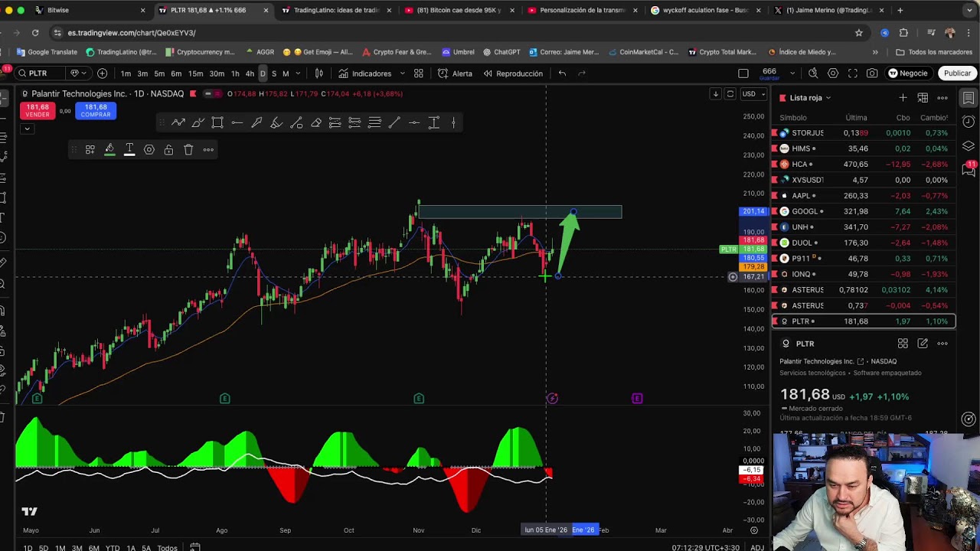This screenshot has width=980, height=551.
Task: Open the indicator templates grid icon
Action: tap(418, 73)
